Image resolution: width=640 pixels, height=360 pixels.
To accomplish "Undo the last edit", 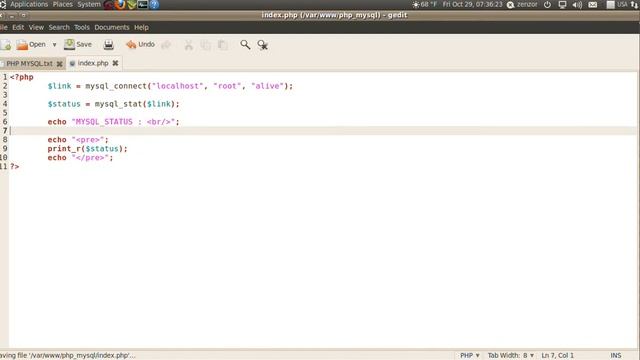I will pyautogui.click(x=140, y=44).
